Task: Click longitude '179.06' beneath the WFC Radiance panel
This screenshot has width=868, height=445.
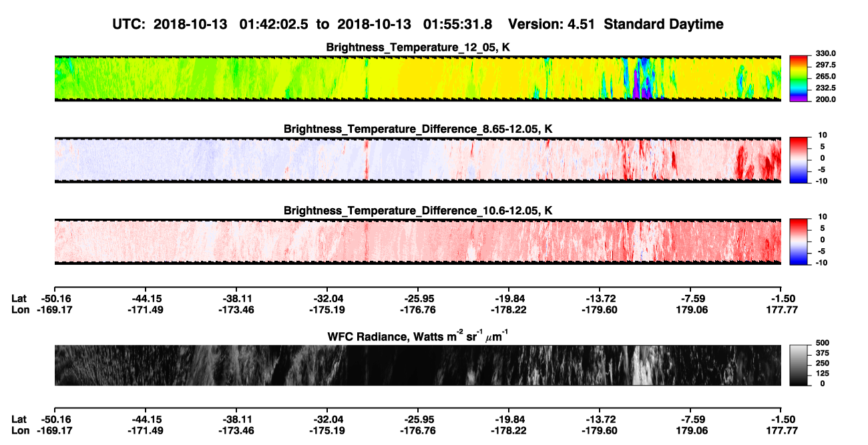Action: point(691,430)
